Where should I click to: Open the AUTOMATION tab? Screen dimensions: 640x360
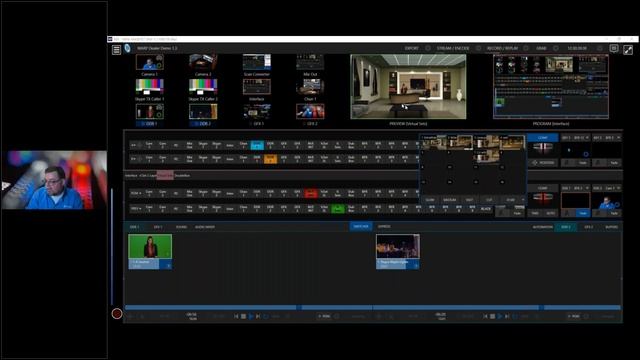[x=542, y=227]
